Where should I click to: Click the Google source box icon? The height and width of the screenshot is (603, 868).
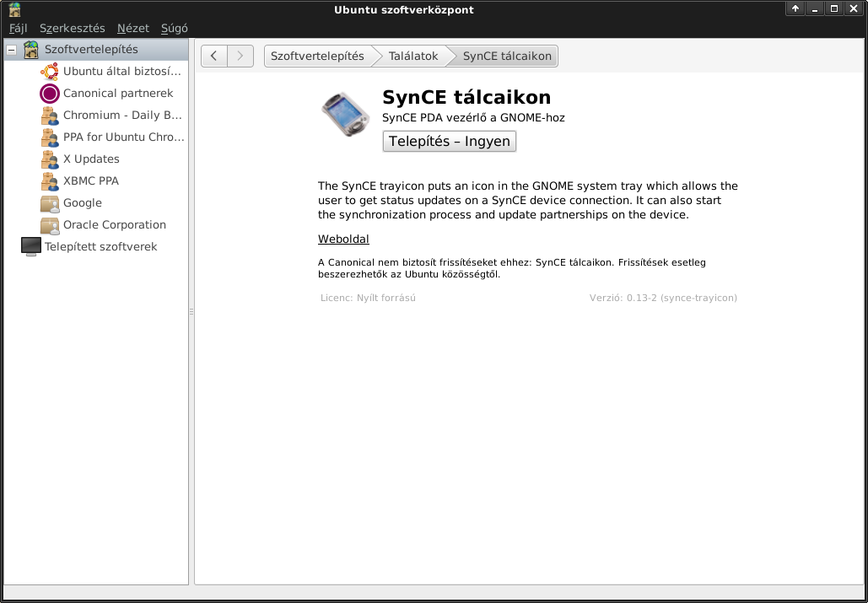tap(49, 203)
